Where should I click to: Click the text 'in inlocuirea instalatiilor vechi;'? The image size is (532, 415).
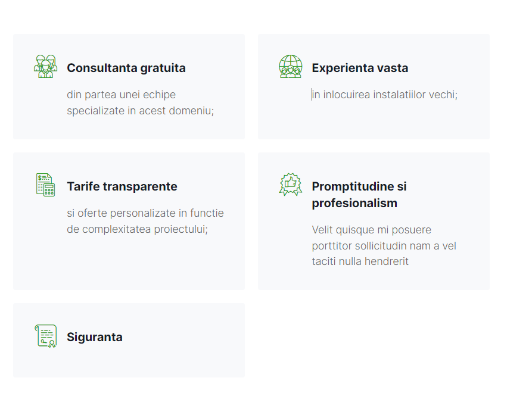(385, 95)
